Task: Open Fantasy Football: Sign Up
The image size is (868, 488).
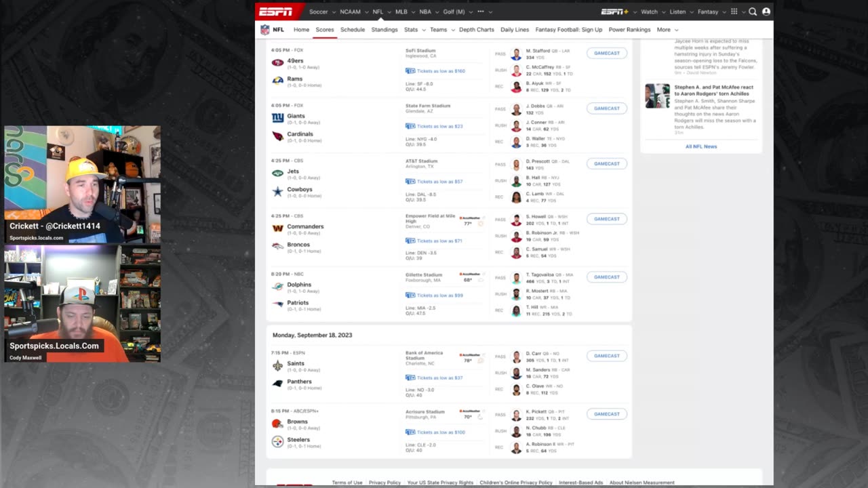Action: 569,30
